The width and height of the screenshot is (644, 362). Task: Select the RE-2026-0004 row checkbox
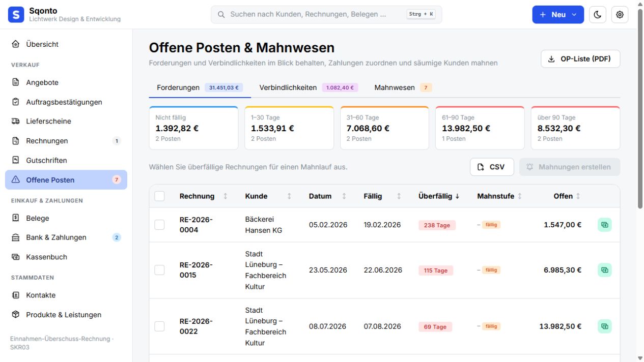coord(159,225)
